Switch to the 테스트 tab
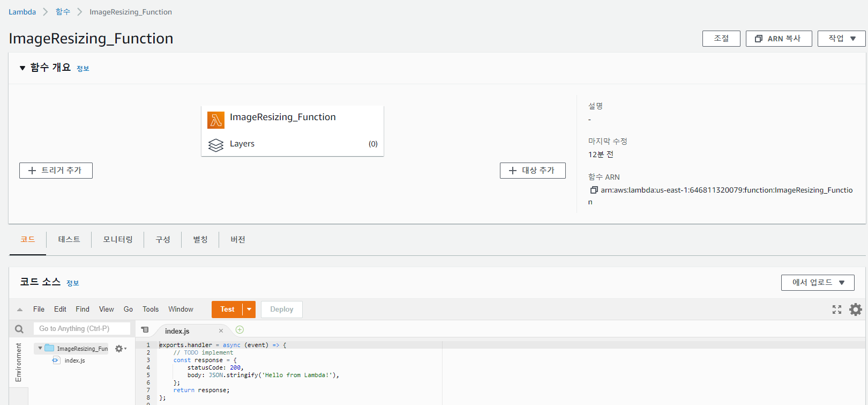The width and height of the screenshot is (868, 405). 69,239
